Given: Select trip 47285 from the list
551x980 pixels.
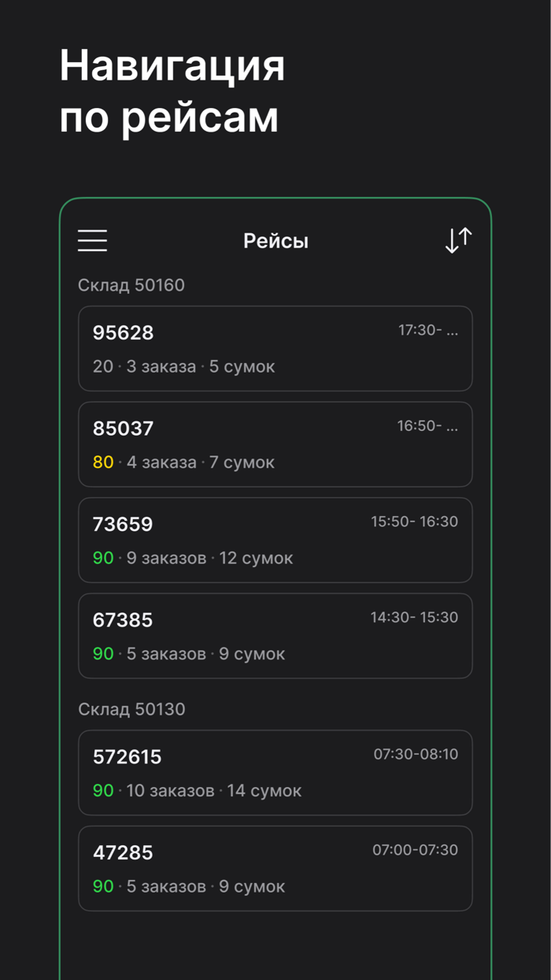Looking at the screenshot, I should 275,868.
